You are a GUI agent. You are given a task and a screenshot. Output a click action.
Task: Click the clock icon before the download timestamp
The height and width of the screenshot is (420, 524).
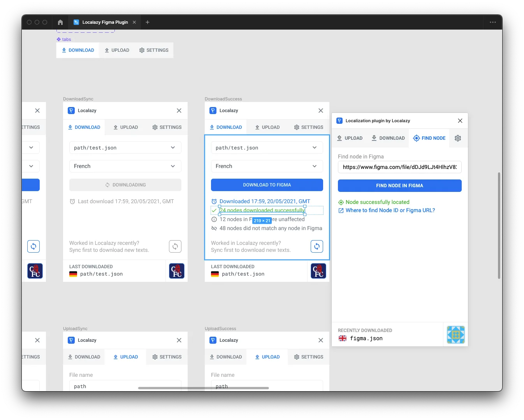coord(214,201)
